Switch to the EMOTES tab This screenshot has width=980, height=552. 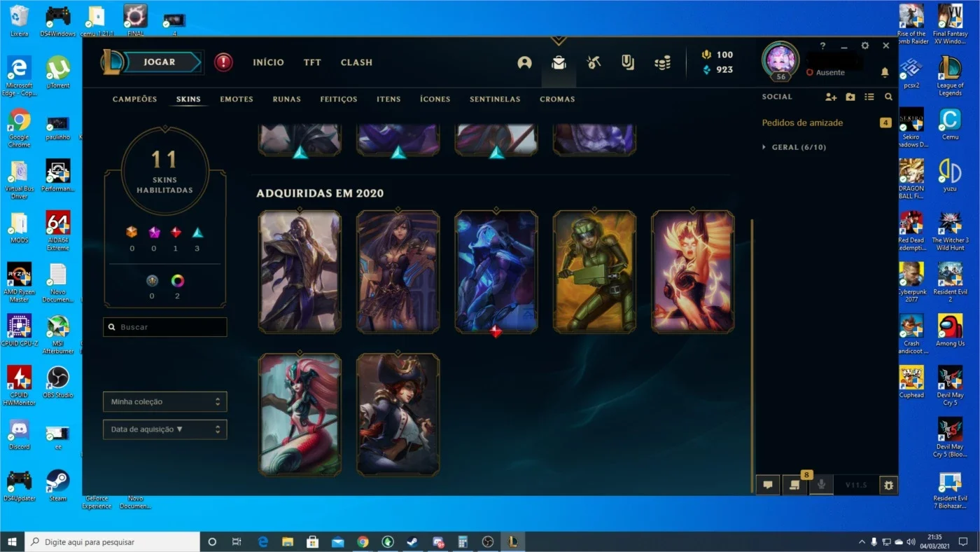(237, 99)
